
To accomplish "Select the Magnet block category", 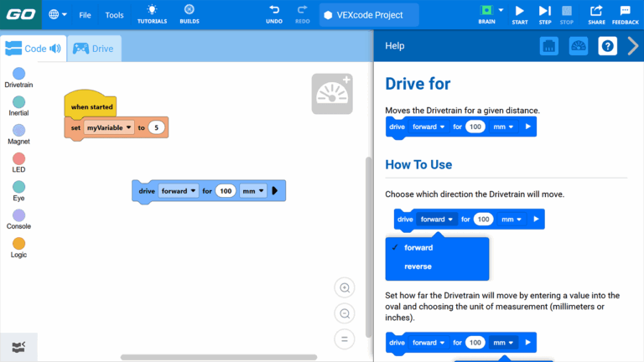I will click(x=19, y=134).
